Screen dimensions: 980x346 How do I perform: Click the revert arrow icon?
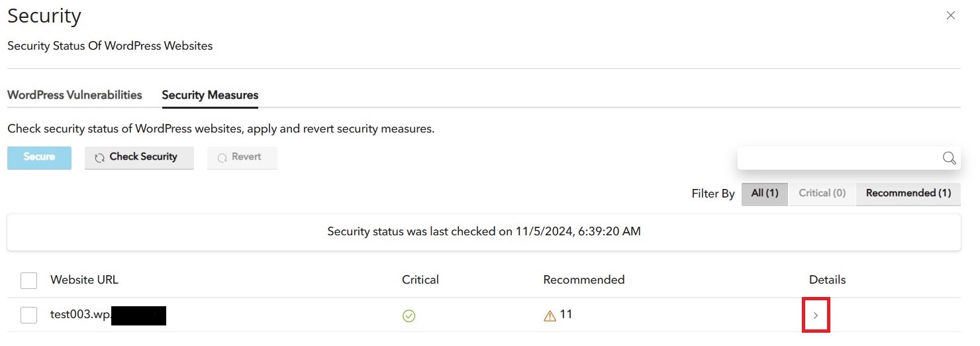[222, 158]
